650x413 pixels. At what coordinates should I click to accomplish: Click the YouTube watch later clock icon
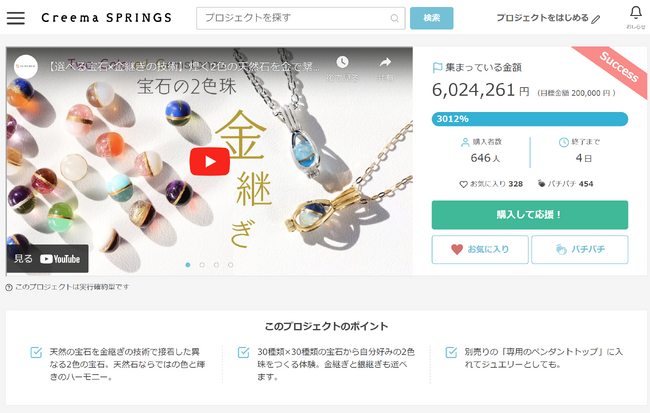pyautogui.click(x=342, y=62)
